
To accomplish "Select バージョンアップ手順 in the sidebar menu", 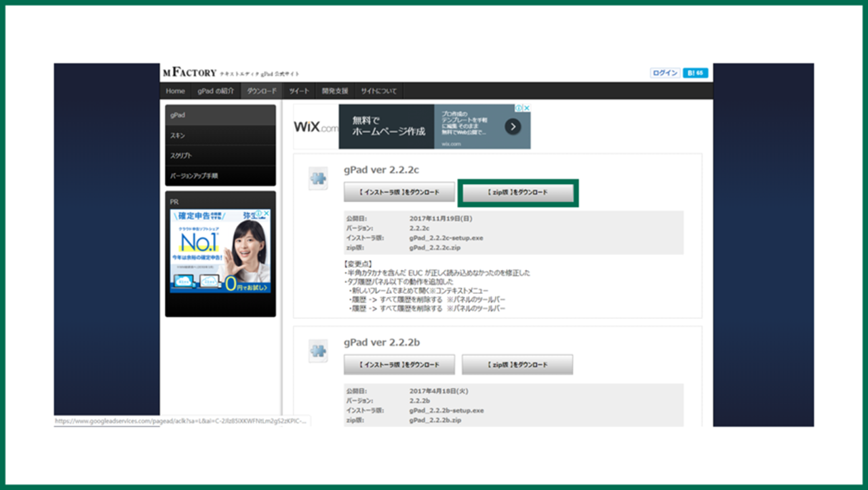I will point(220,176).
